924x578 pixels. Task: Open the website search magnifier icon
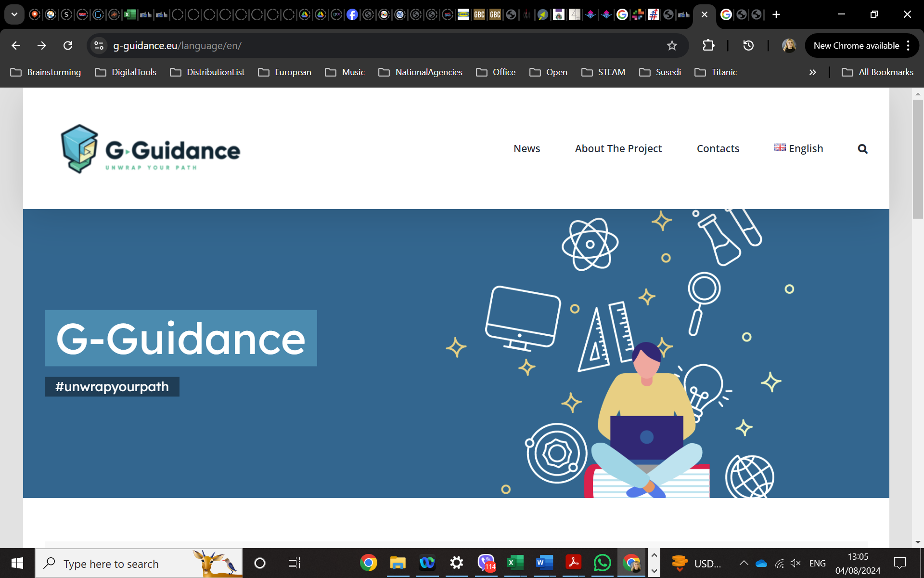[x=862, y=149]
